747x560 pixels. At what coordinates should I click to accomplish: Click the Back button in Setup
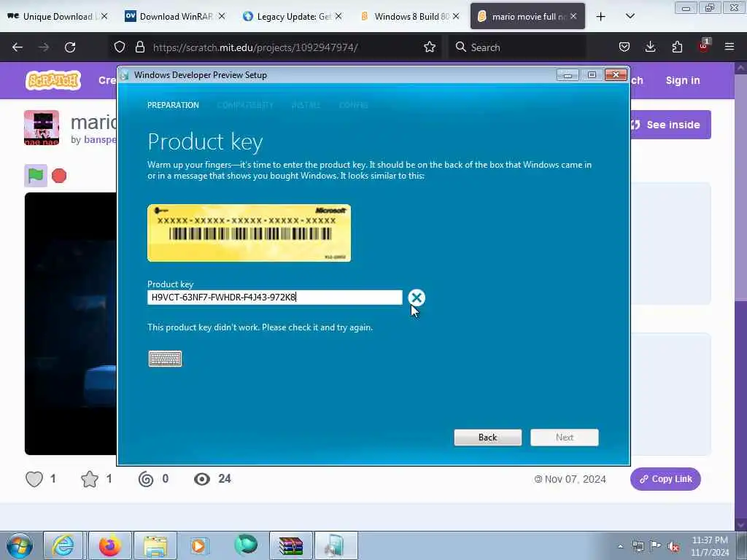(488, 437)
